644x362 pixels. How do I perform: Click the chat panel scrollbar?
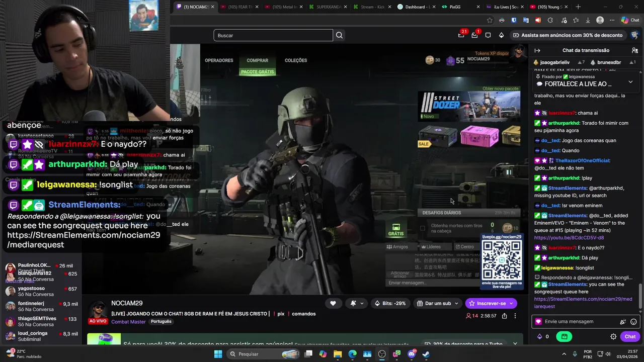[640, 295]
